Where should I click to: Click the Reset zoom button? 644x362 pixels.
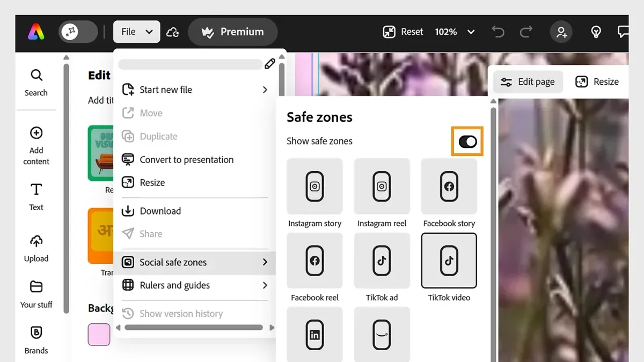(403, 32)
